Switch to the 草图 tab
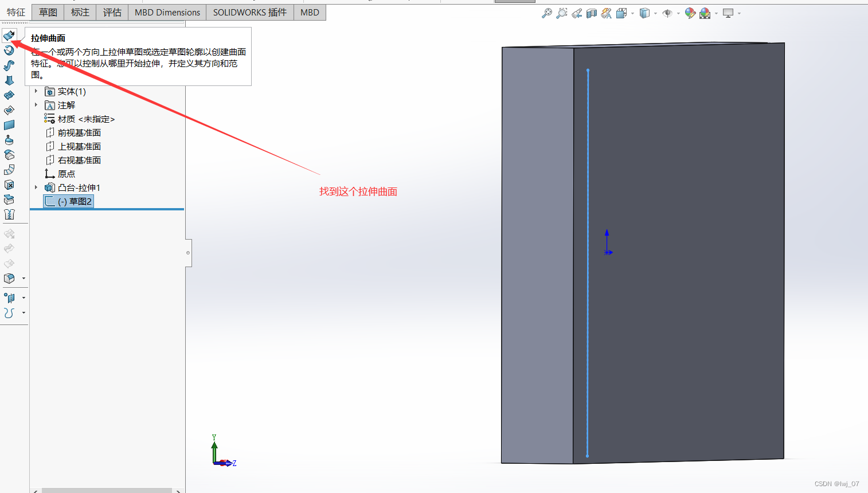Image resolution: width=868 pixels, height=493 pixels. 48,12
